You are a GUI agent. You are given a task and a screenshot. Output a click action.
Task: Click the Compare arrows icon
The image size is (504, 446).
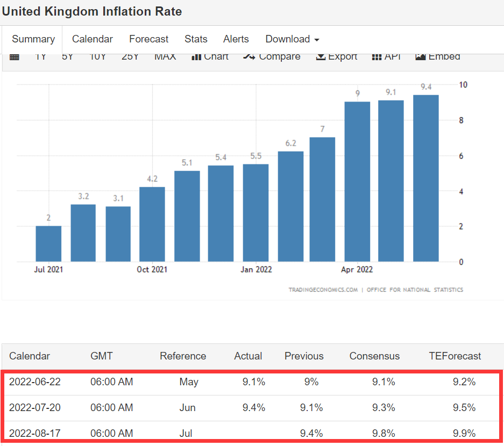pyautogui.click(x=249, y=56)
